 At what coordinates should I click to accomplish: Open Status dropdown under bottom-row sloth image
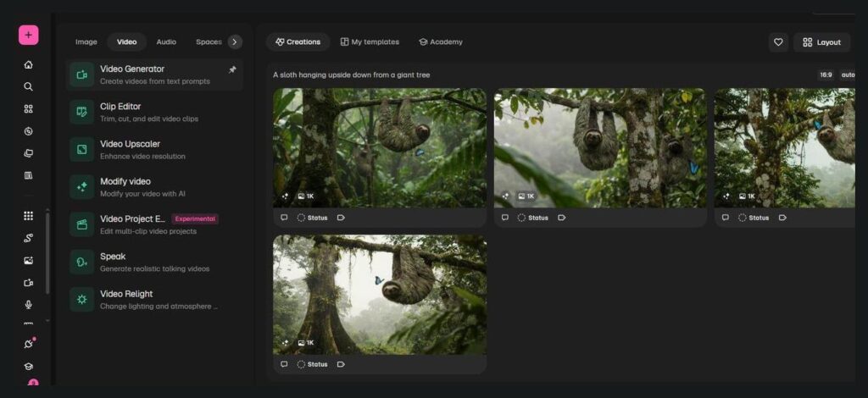[x=312, y=364]
